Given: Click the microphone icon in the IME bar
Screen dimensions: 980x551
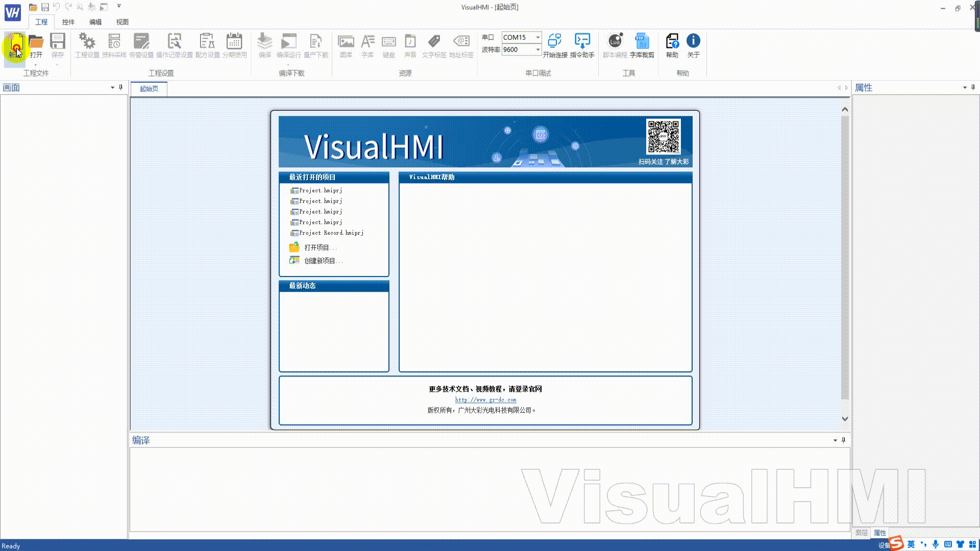Looking at the screenshot, I should [x=936, y=544].
